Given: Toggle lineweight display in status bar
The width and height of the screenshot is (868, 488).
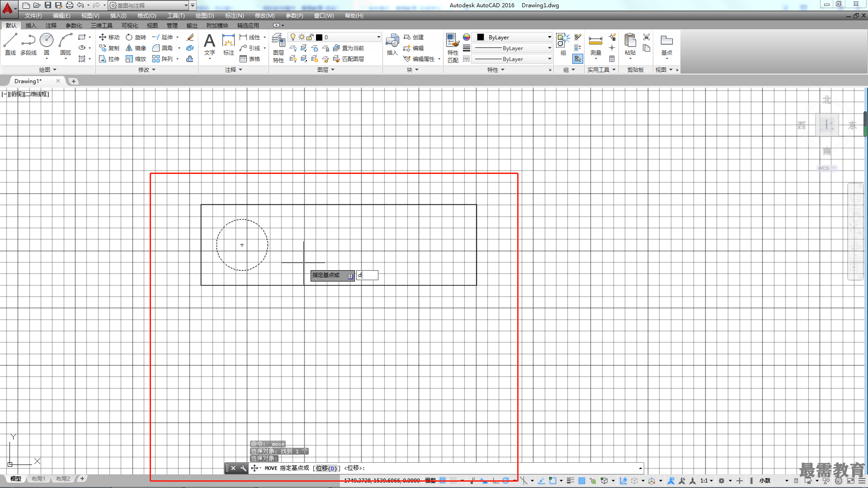Looking at the screenshot, I should coord(571,480).
